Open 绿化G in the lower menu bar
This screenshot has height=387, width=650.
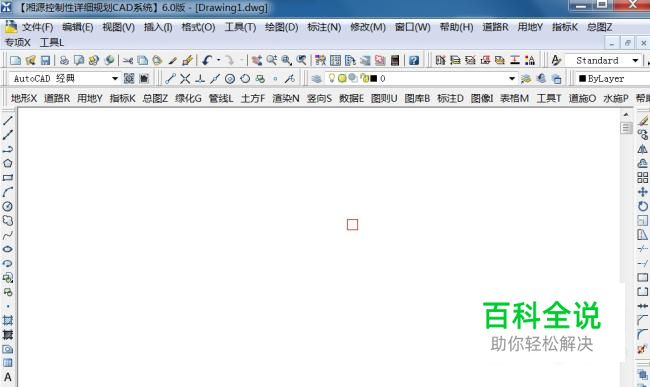point(188,99)
